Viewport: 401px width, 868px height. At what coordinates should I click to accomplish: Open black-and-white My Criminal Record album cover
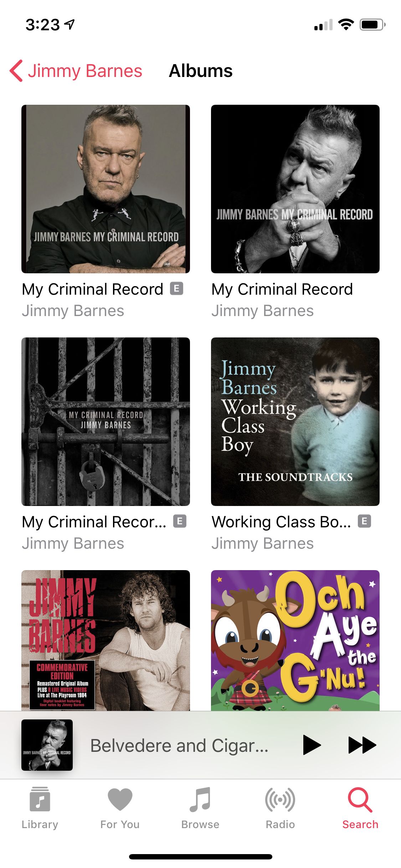(295, 189)
